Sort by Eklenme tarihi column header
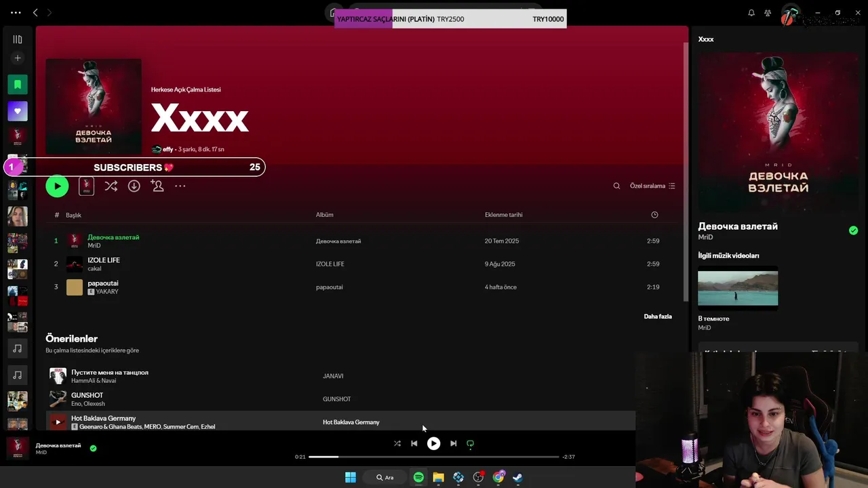The height and width of the screenshot is (488, 868). (x=503, y=215)
